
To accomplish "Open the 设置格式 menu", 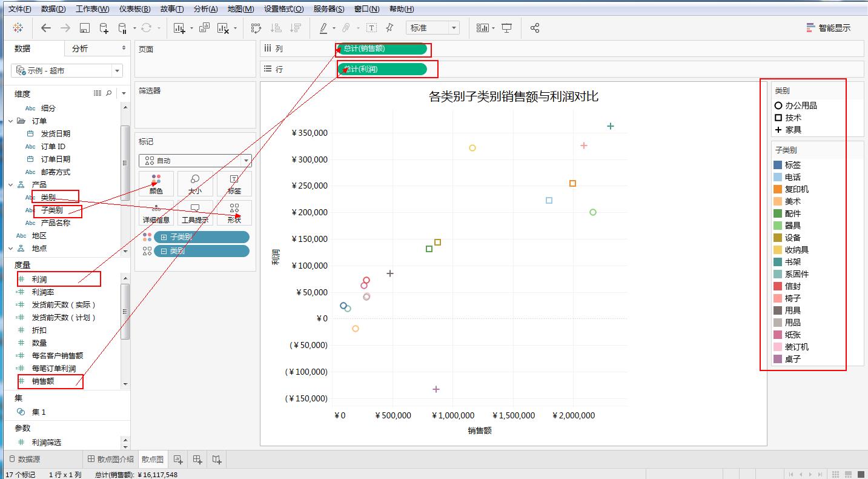I will (284, 9).
